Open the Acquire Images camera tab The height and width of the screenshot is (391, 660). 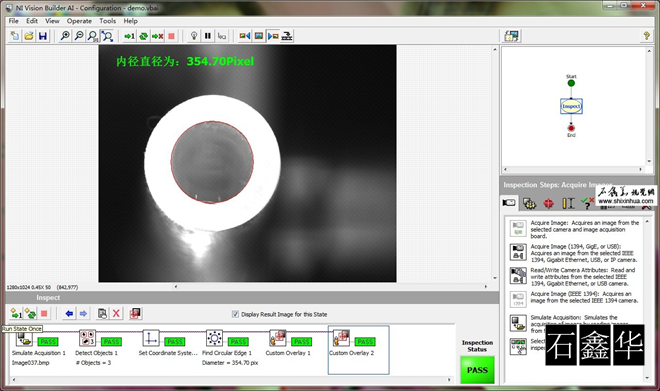coord(509,203)
